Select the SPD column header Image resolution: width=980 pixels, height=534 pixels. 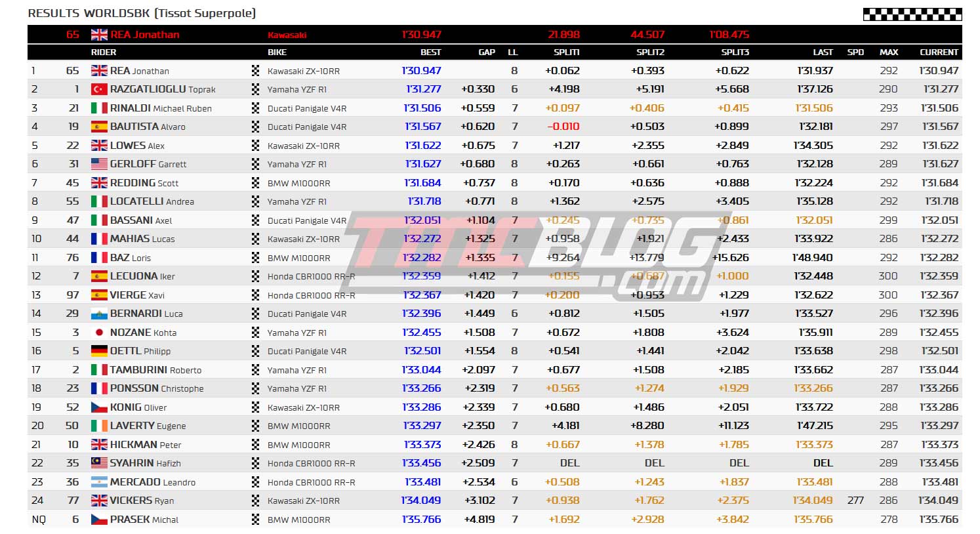855,52
